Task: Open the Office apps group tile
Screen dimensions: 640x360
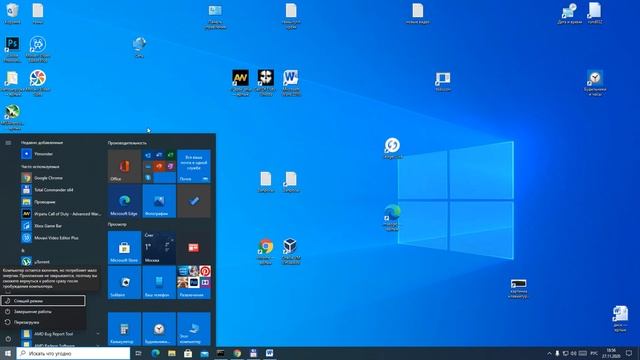Action: (159, 166)
